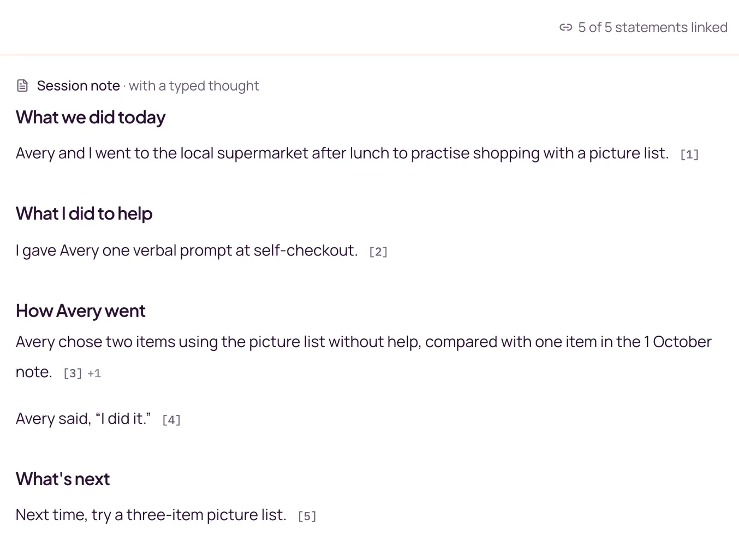This screenshot has height=560, width=739.
Task: Select the 'How Avery went' heading
Action: (81, 311)
